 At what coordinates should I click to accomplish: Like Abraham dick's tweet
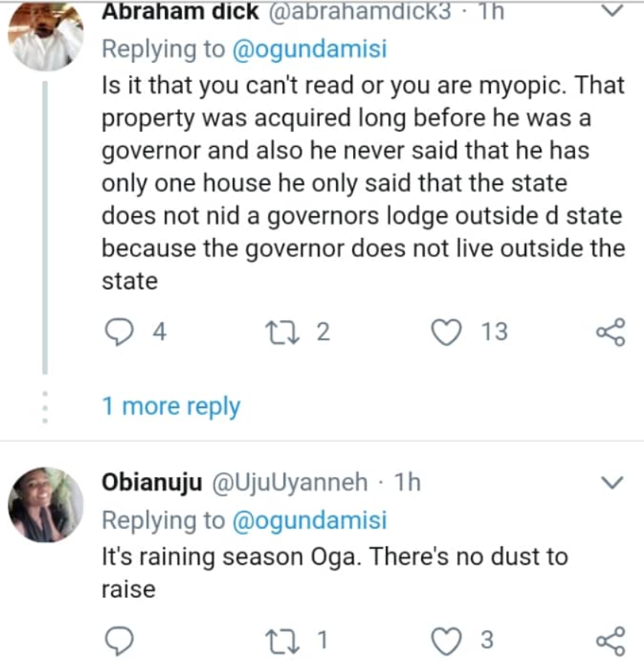[446, 332]
